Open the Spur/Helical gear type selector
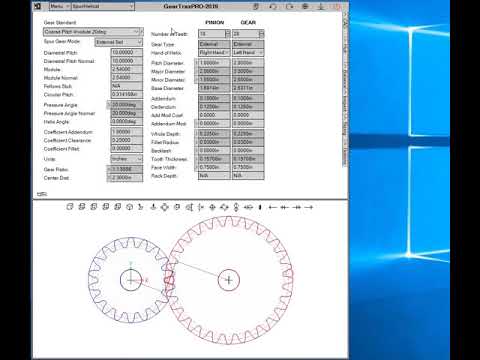The width and height of the screenshot is (480, 360). click(103, 6)
